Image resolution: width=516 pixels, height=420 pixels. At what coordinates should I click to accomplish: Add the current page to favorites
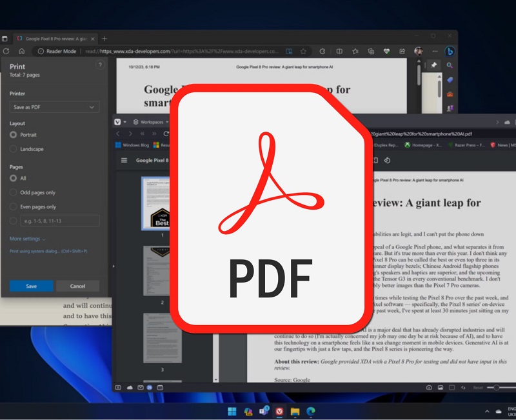click(304, 51)
